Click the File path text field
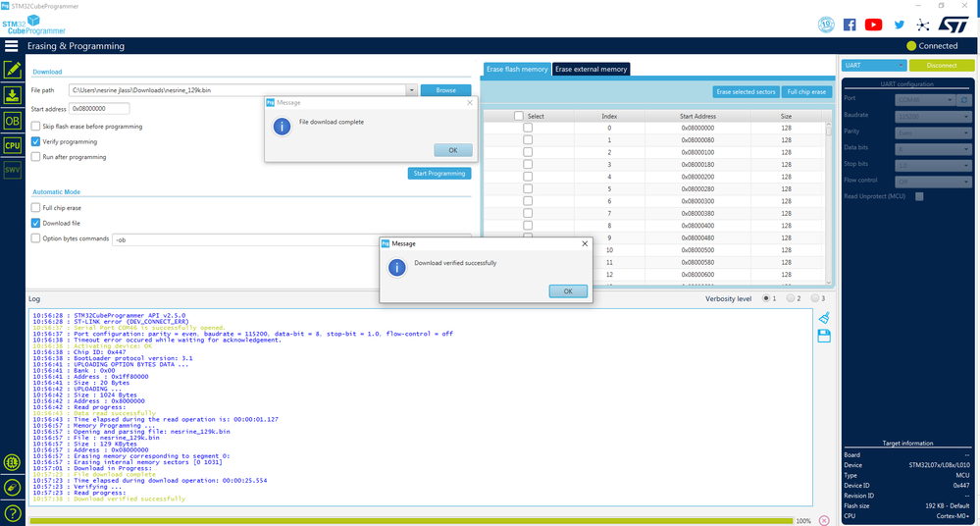980x526 pixels. 237,90
